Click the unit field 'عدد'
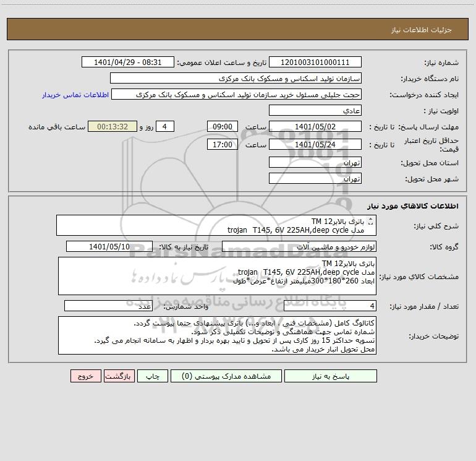The width and height of the screenshot is (476, 461). click(x=108, y=306)
